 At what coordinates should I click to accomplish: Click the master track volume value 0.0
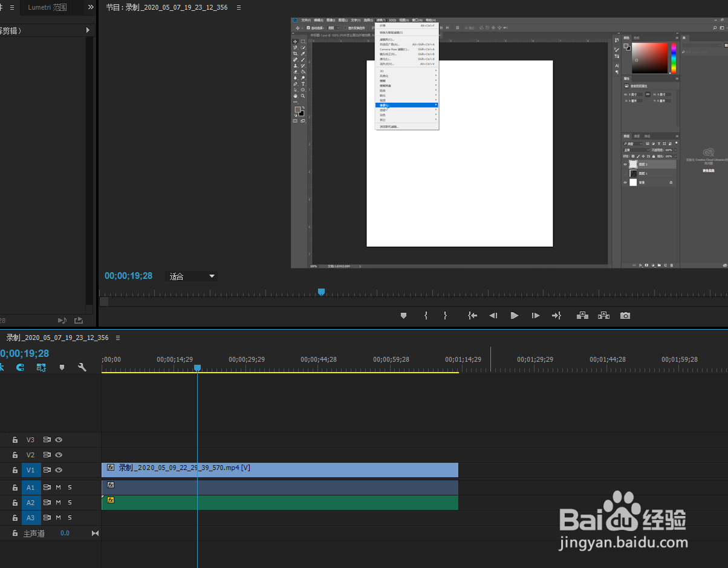click(65, 534)
